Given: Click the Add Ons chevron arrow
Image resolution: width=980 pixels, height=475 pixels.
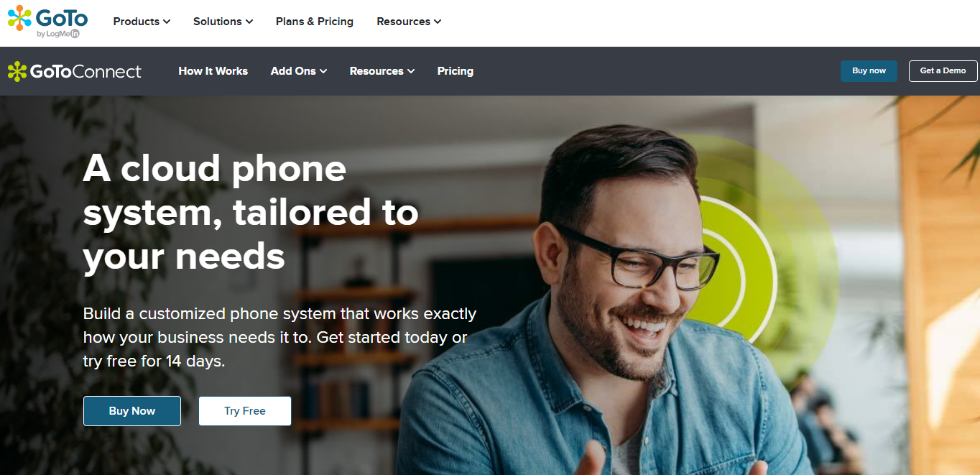Looking at the screenshot, I should pos(323,71).
